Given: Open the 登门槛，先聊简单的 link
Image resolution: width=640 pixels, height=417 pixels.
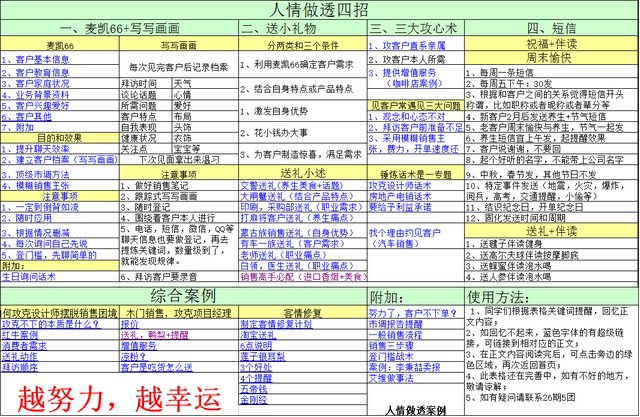Looking at the screenshot, I should tap(49, 255).
